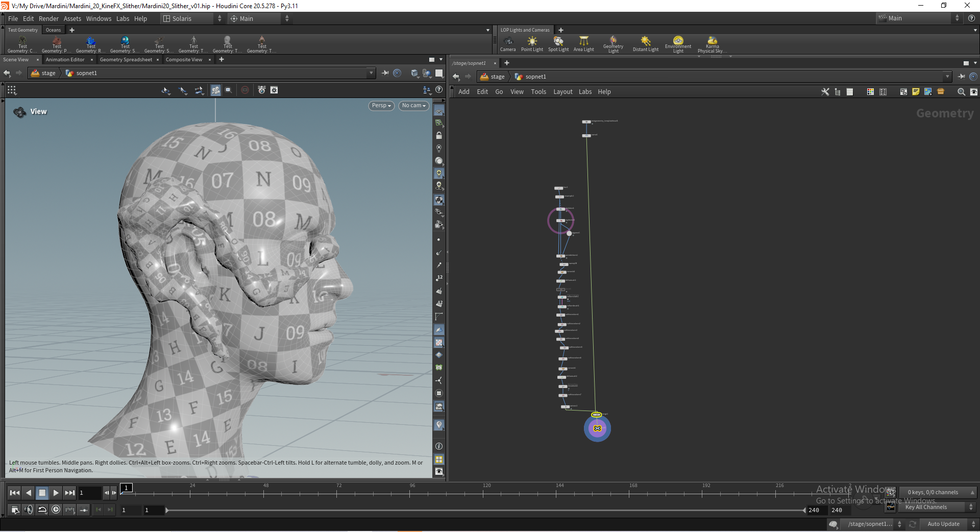Open the Key All Channels dropdown

[x=938, y=507]
